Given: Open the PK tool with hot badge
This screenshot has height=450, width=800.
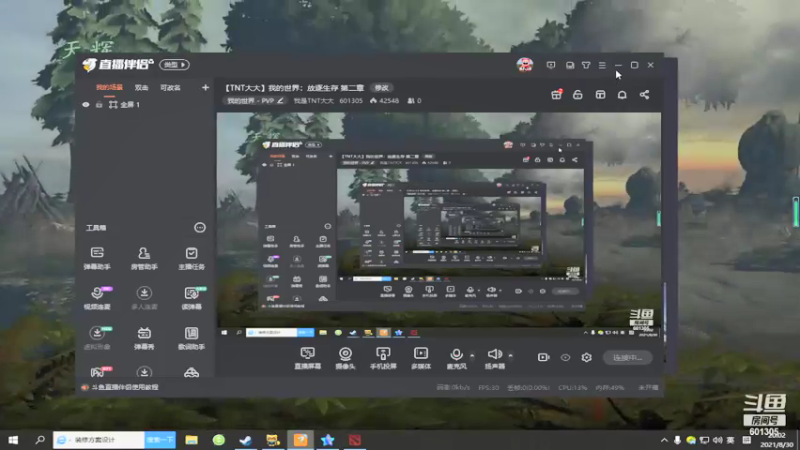Looking at the screenshot, I should point(98,372).
